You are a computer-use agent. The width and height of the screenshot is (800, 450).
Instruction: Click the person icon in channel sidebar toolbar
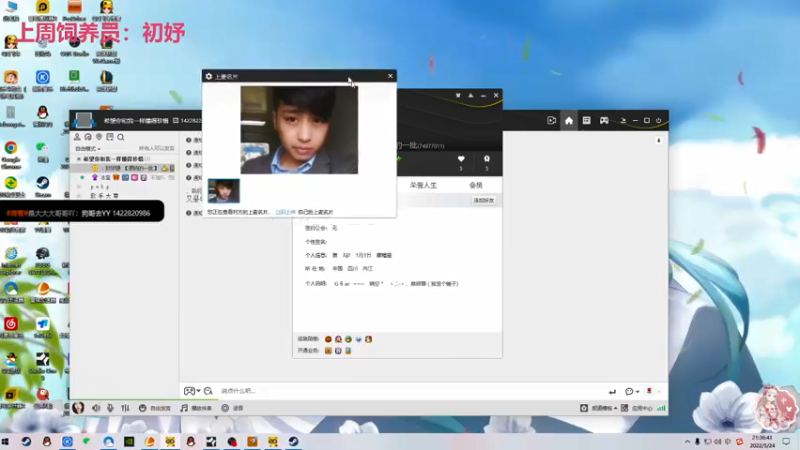pyautogui.click(x=77, y=137)
